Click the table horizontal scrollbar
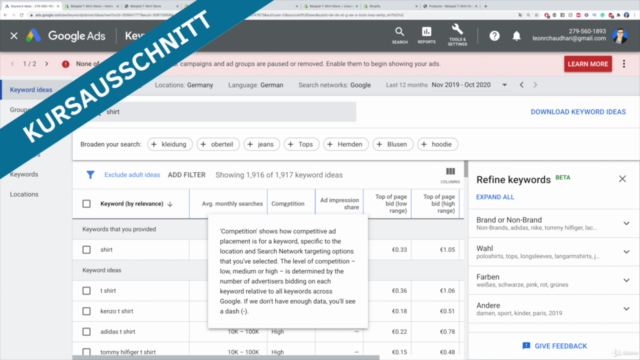Viewport: 640px width, 360px height. click(226, 358)
